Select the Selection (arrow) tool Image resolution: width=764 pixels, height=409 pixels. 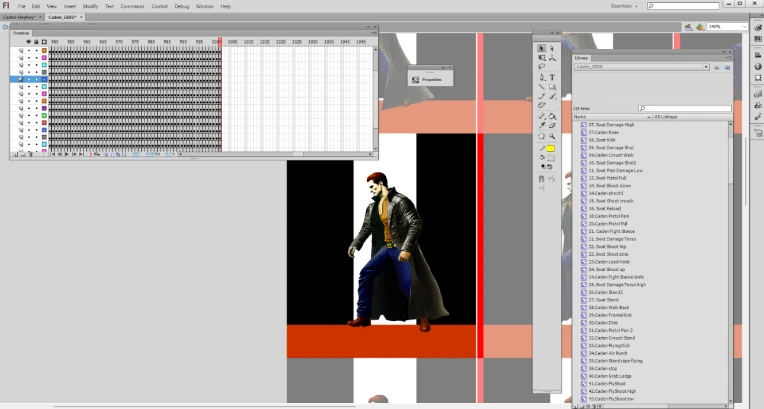(x=541, y=48)
